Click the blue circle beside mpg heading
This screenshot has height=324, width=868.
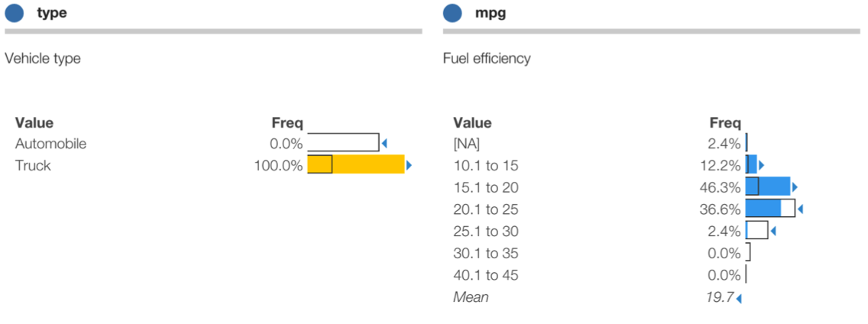point(452,13)
